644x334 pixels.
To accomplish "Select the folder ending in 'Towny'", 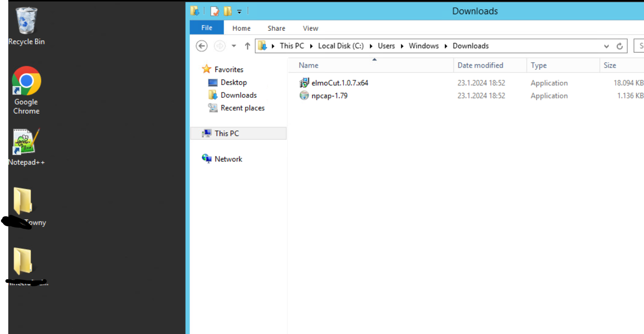I will [23, 208].
